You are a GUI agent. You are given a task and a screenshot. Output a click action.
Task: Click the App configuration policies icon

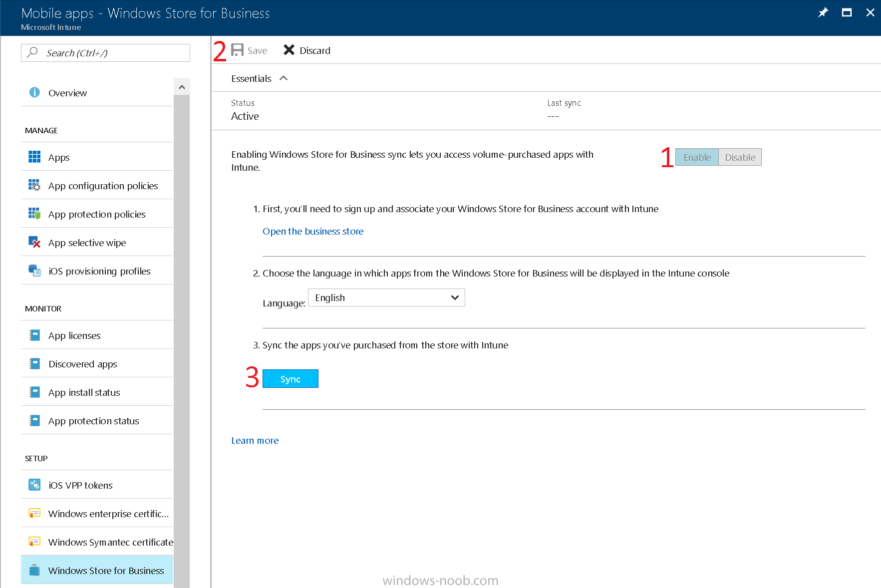(34, 185)
